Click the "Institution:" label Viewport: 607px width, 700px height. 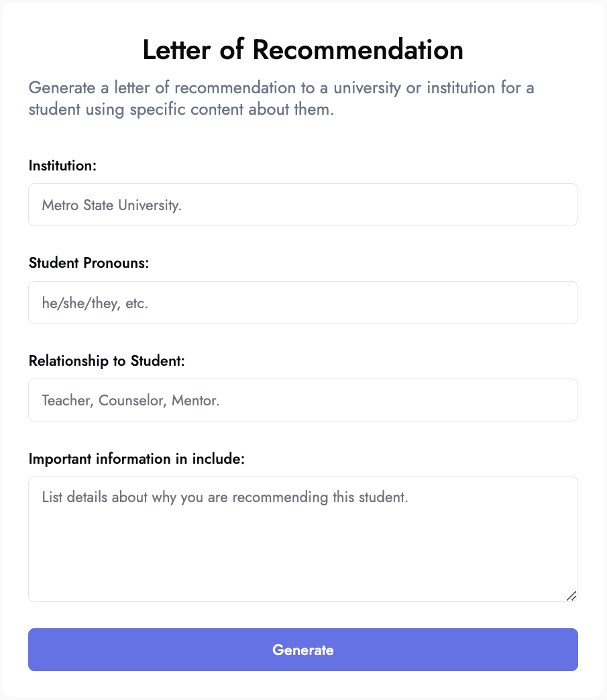point(62,166)
